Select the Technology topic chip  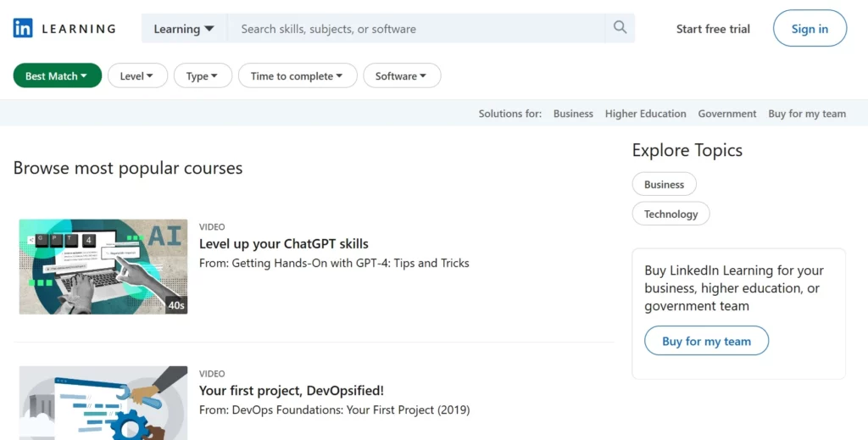pos(671,214)
